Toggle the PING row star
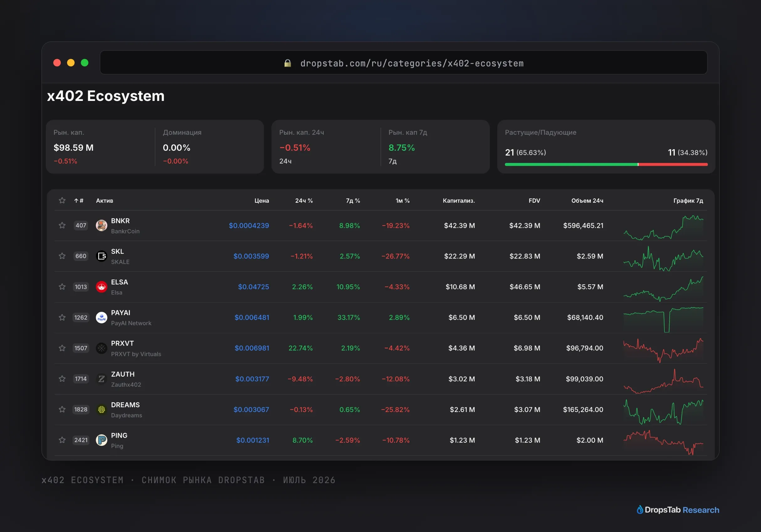 click(x=62, y=440)
